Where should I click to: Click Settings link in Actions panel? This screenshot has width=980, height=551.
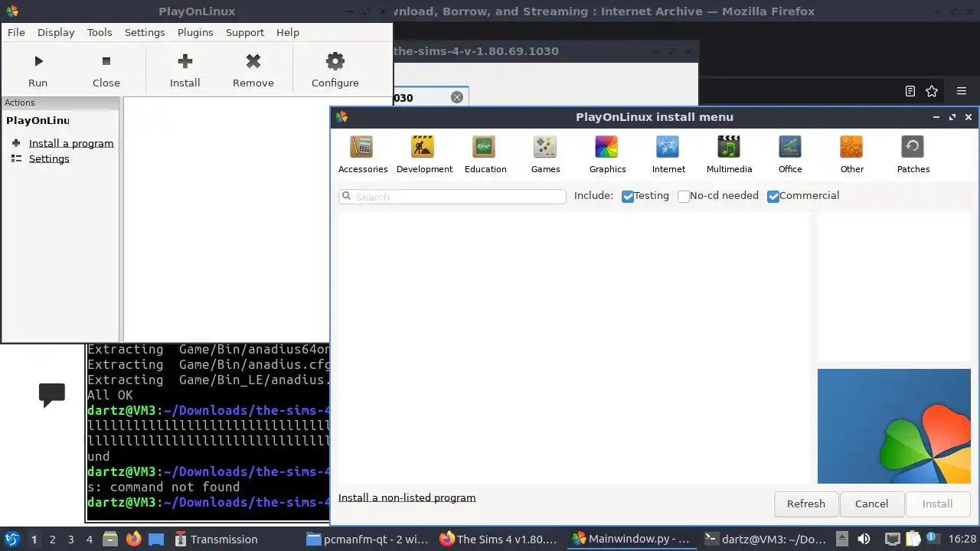pos(49,158)
